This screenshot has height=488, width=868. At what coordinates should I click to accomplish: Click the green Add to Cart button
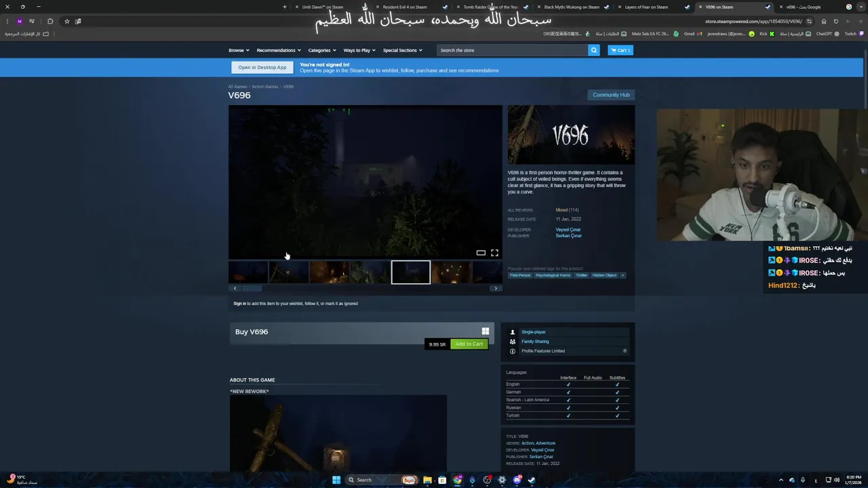(x=469, y=344)
